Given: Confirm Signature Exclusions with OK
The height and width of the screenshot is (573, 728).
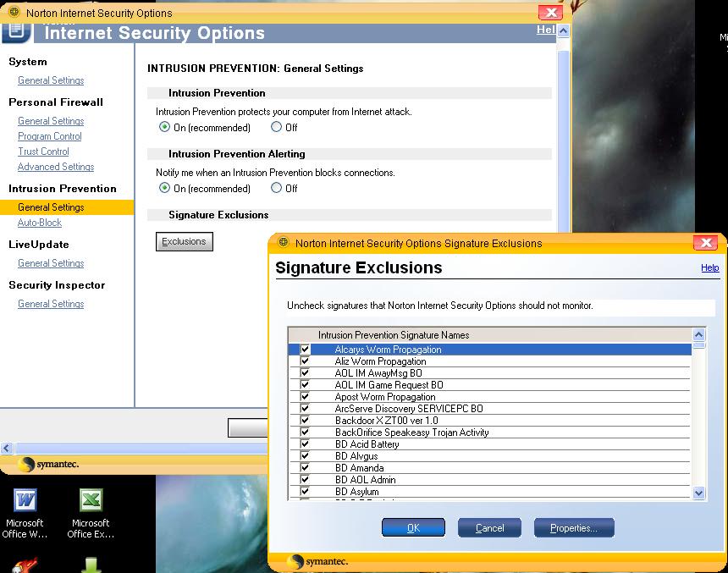Looking at the screenshot, I should 413,528.
